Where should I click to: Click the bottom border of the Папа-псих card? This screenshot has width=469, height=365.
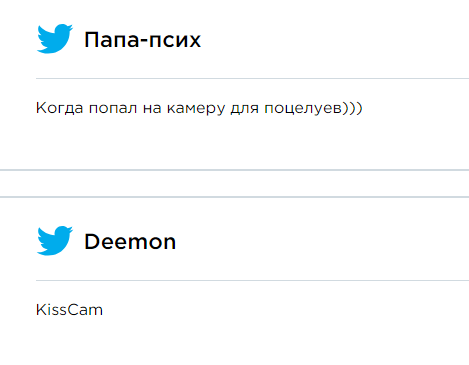point(234,170)
